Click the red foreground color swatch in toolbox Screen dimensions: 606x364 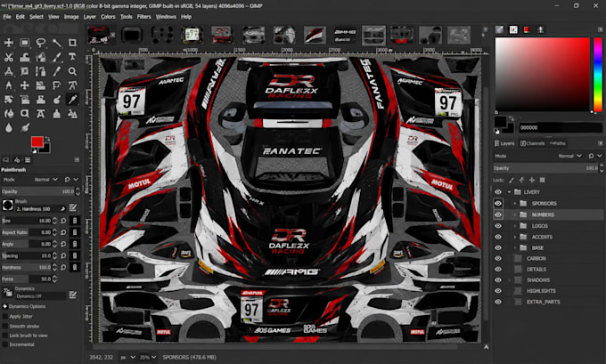tap(37, 142)
